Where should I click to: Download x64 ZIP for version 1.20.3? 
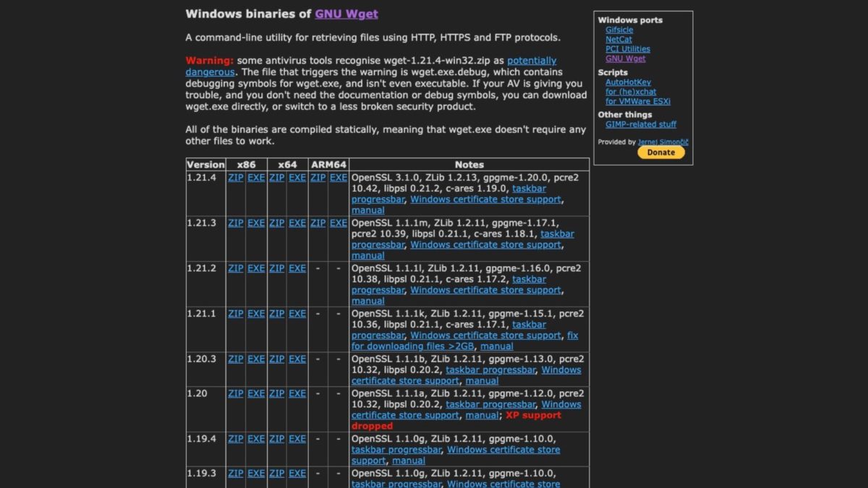click(x=277, y=359)
